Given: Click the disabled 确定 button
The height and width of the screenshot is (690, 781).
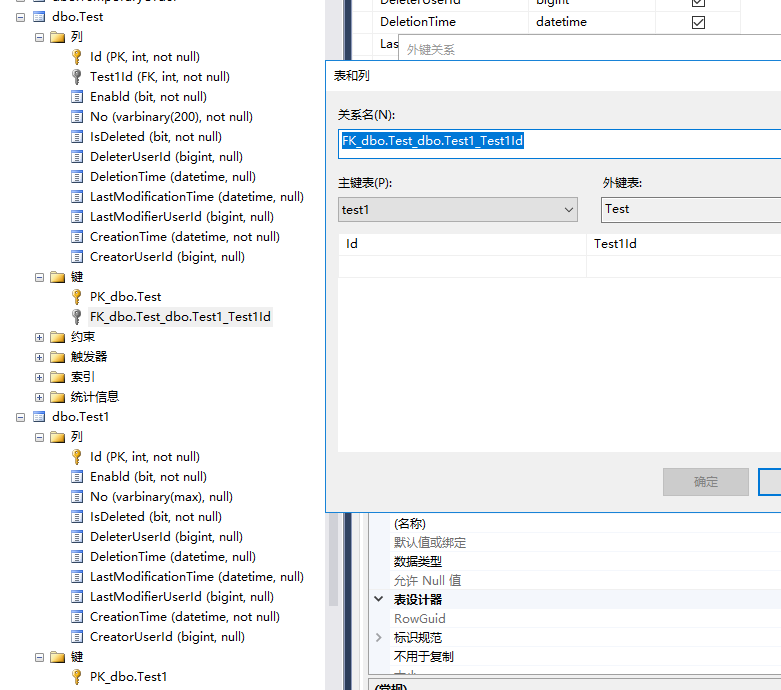Looking at the screenshot, I should click(706, 482).
